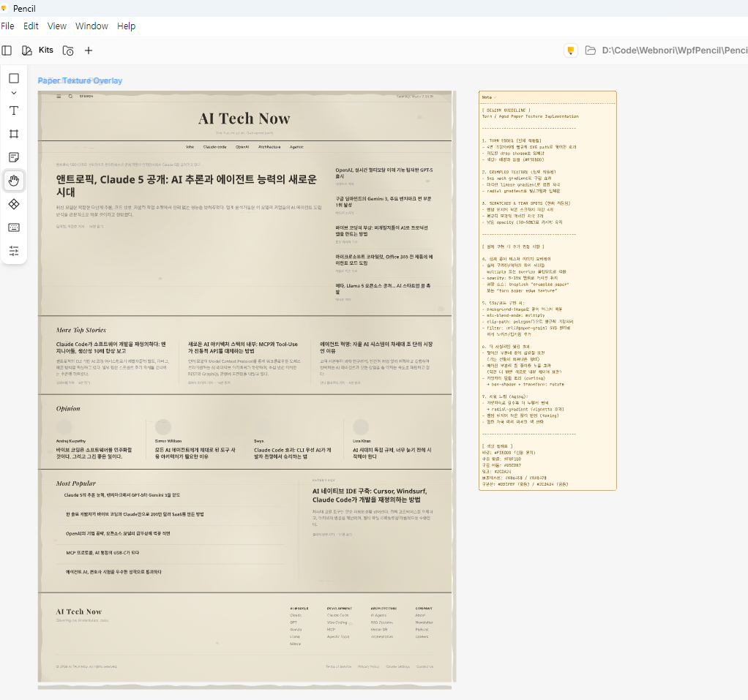Open the components diamond icon
This screenshot has width=748, height=700.
tap(14, 204)
